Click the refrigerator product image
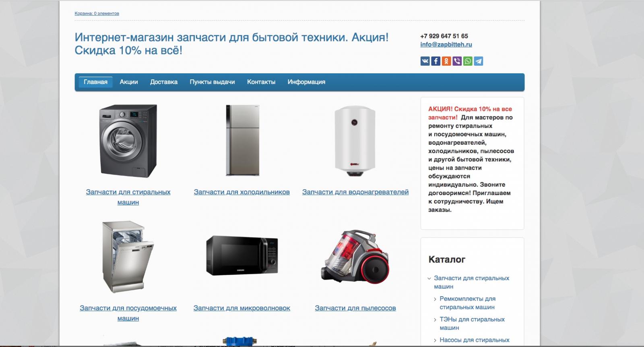Screen dimensions: 644x347 [x=242, y=141]
